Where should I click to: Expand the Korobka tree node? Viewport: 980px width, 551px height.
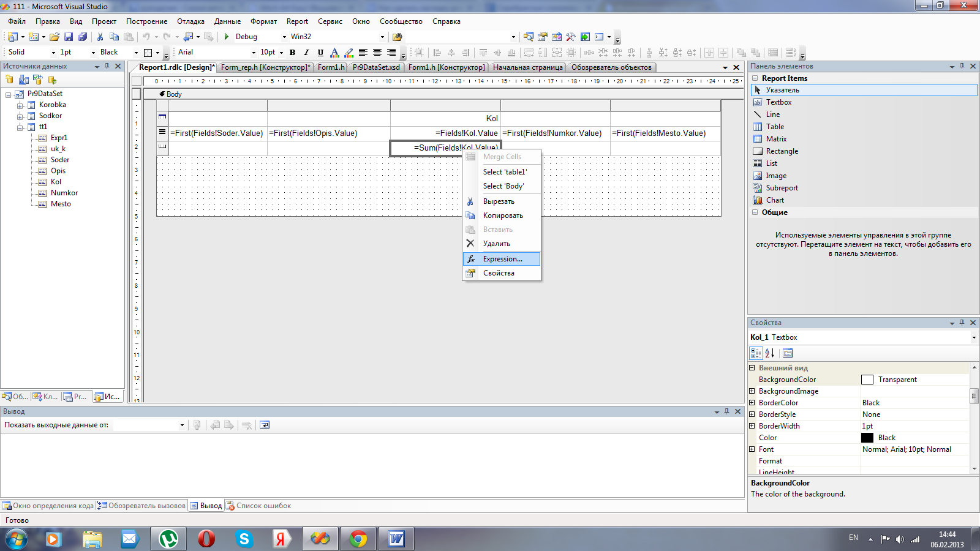point(20,105)
